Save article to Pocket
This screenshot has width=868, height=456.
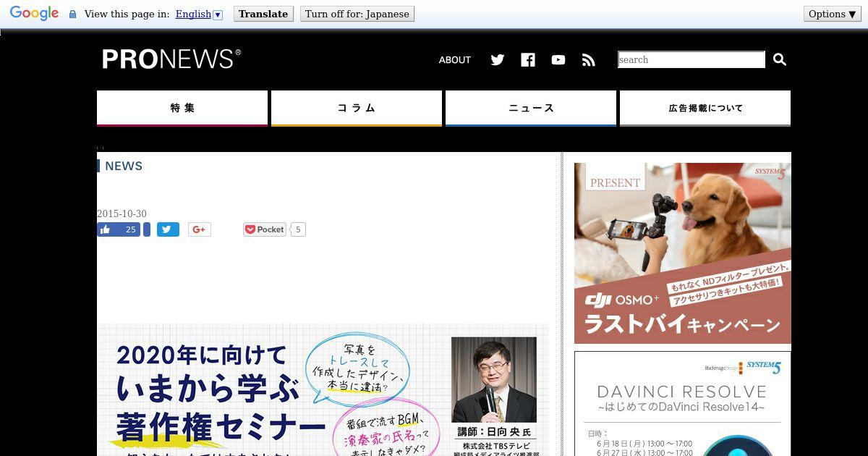265,229
